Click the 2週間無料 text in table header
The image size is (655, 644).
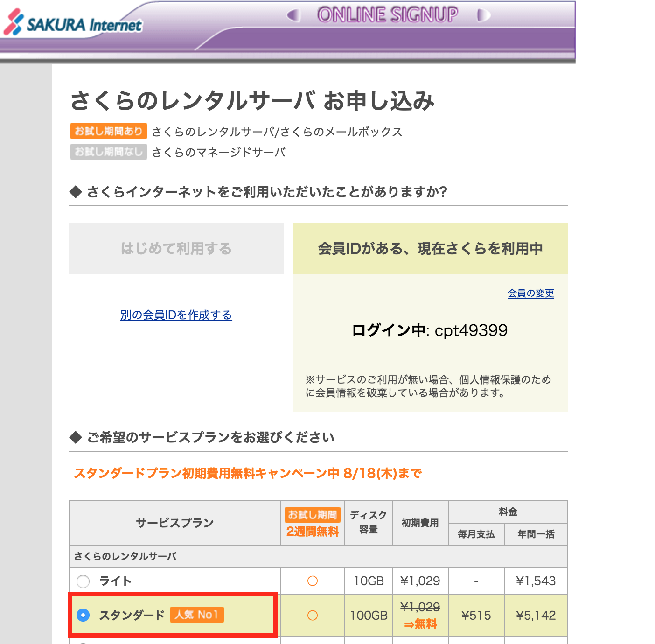click(x=313, y=532)
